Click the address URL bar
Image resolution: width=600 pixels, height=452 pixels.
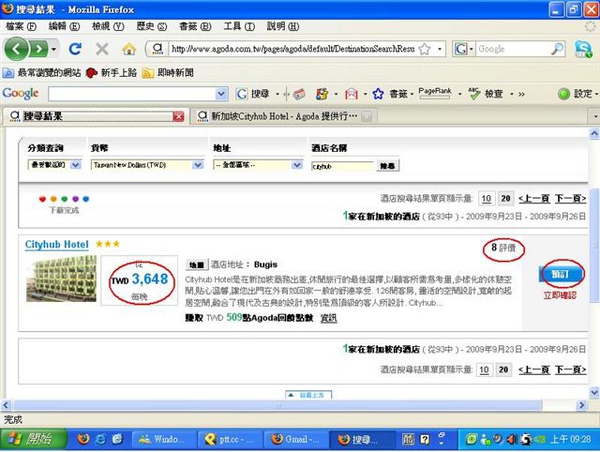coord(293,49)
